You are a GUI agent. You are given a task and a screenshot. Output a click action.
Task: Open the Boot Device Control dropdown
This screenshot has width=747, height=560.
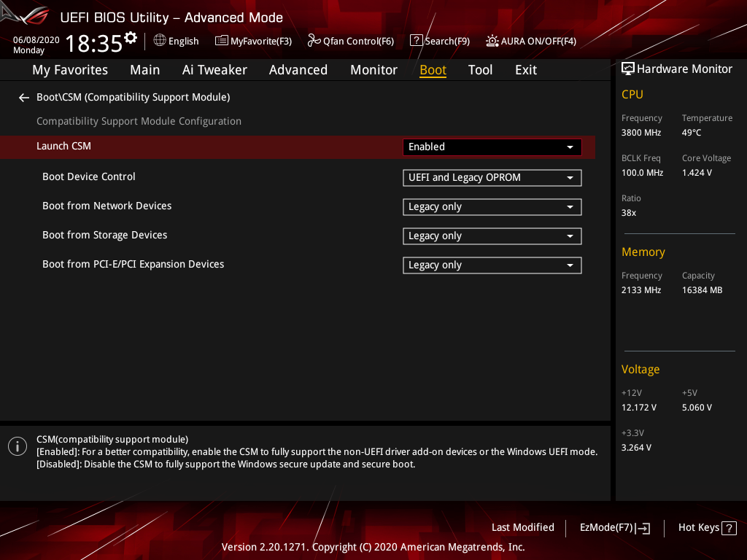[492, 178]
